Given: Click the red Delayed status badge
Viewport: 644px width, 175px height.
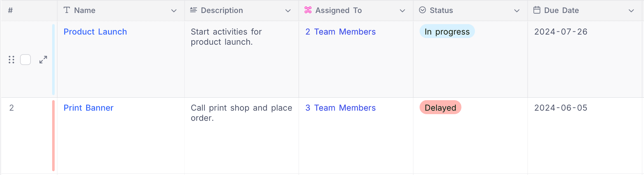Looking at the screenshot, I should [x=440, y=107].
